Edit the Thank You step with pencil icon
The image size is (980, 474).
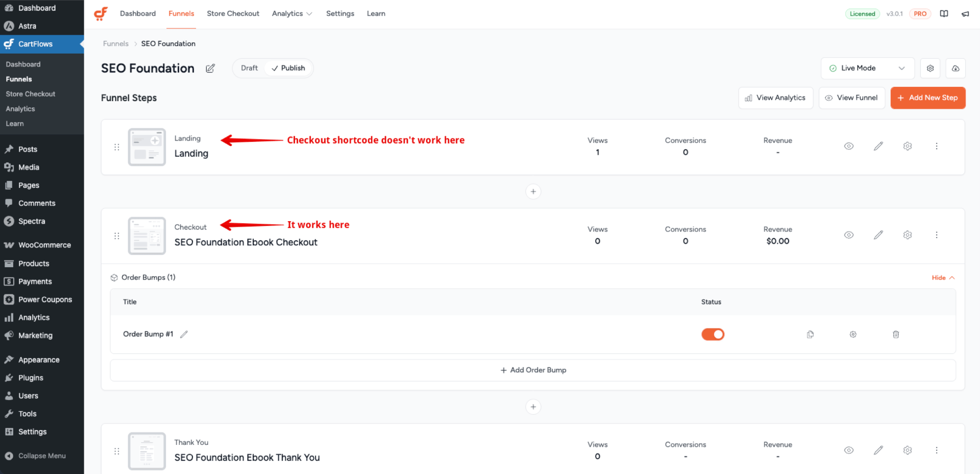[x=878, y=451]
